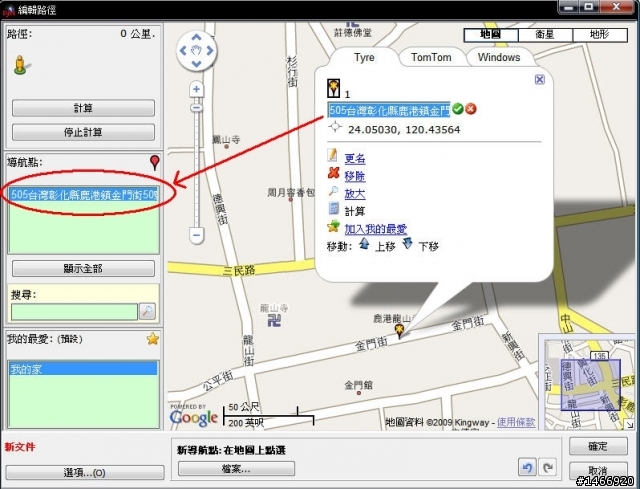Click the red waypoint pin icon beside 導航點
This screenshot has height=489, width=640.
click(x=155, y=162)
